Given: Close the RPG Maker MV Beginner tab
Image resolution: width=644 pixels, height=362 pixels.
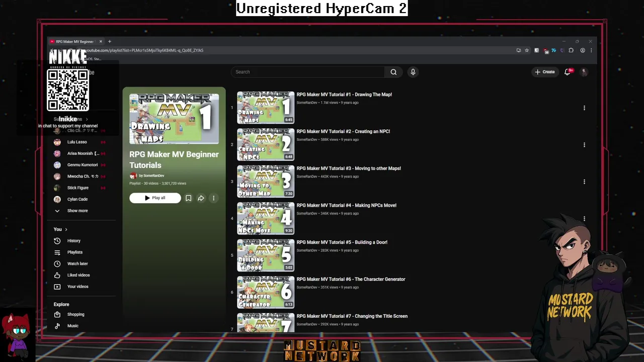Looking at the screenshot, I should click(x=101, y=42).
